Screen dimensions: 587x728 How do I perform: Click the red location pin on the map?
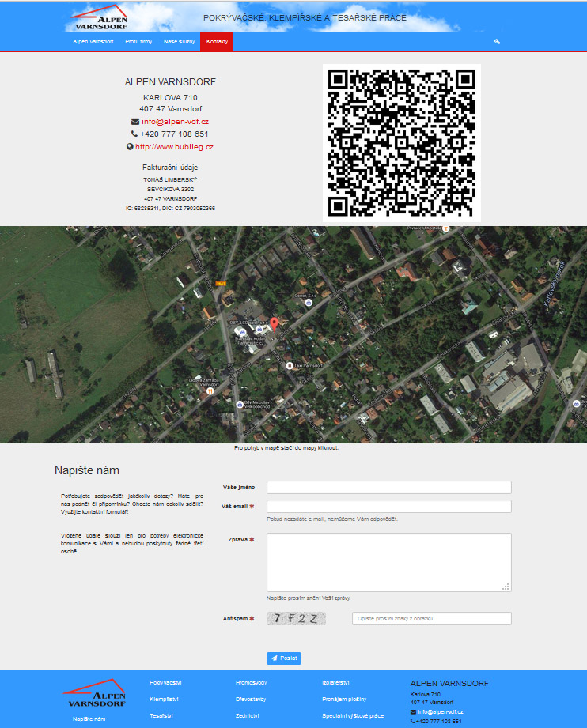coord(275,323)
